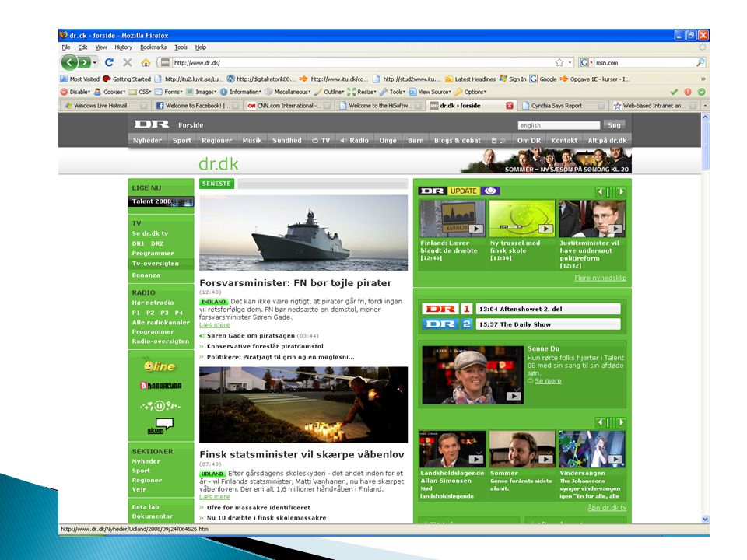Image resolution: width=747 pixels, height=560 pixels.
Task: Open the Bookmarks menu
Action: [x=153, y=47]
